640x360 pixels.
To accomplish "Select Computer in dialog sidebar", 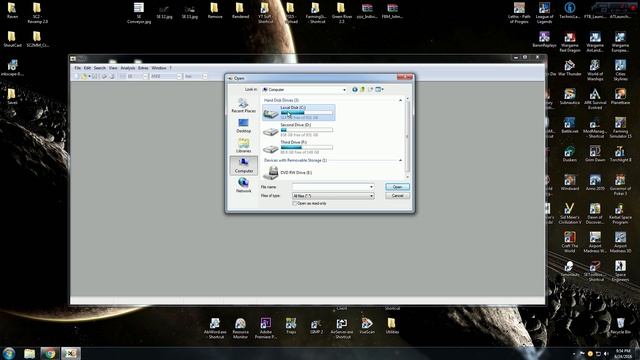I will (x=243, y=165).
